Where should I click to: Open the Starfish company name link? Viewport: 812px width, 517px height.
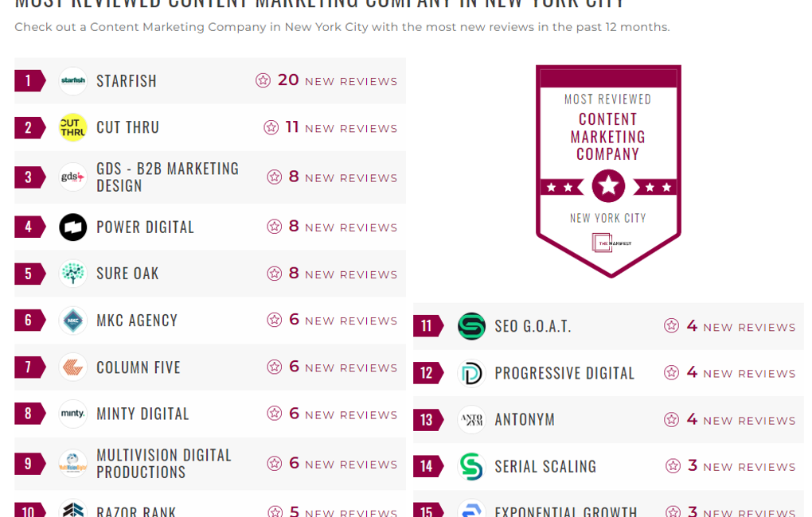tap(127, 81)
